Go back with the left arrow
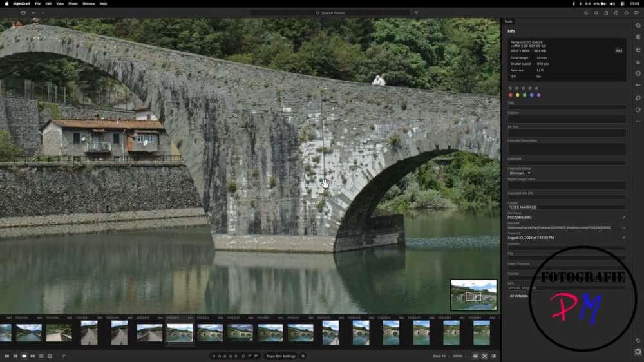This screenshot has width=644, height=362. [33, 13]
